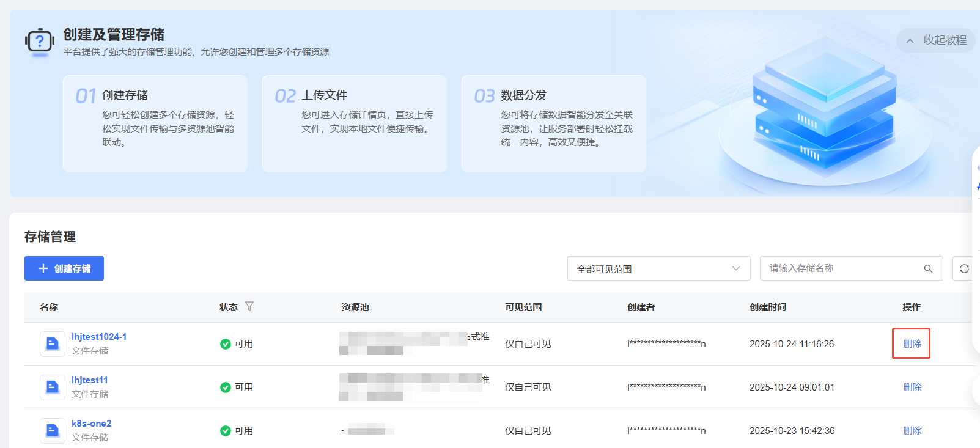This screenshot has width=980, height=448.
Task: Collapse the tutorial with 收起教程
Action: point(935,40)
